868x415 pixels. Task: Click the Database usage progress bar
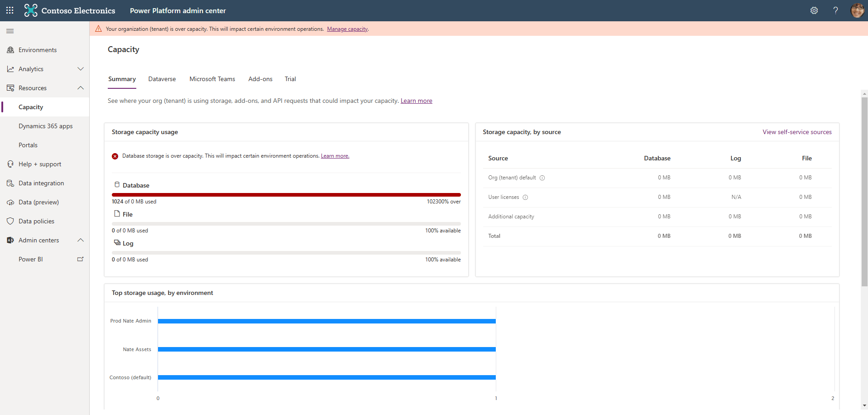coord(286,194)
